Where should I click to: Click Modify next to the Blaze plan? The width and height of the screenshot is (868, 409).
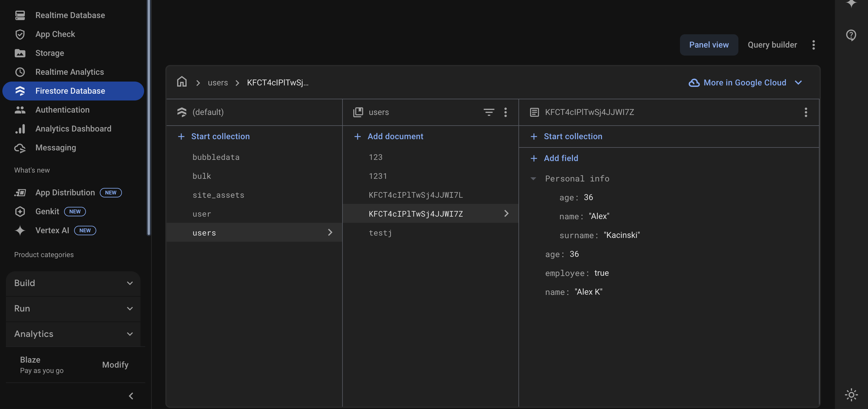click(115, 365)
